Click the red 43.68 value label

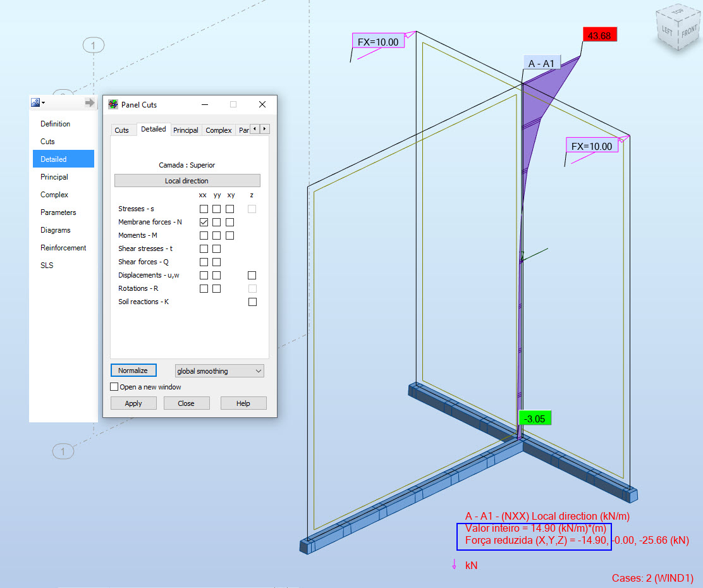click(x=599, y=35)
